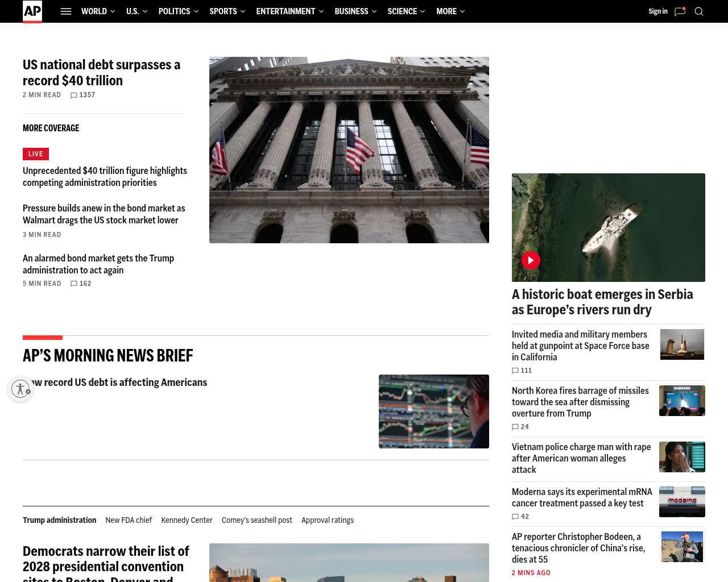Image resolution: width=728 pixels, height=582 pixels.
Task: Open record US debt affecting Americans story
Action: [115, 383]
